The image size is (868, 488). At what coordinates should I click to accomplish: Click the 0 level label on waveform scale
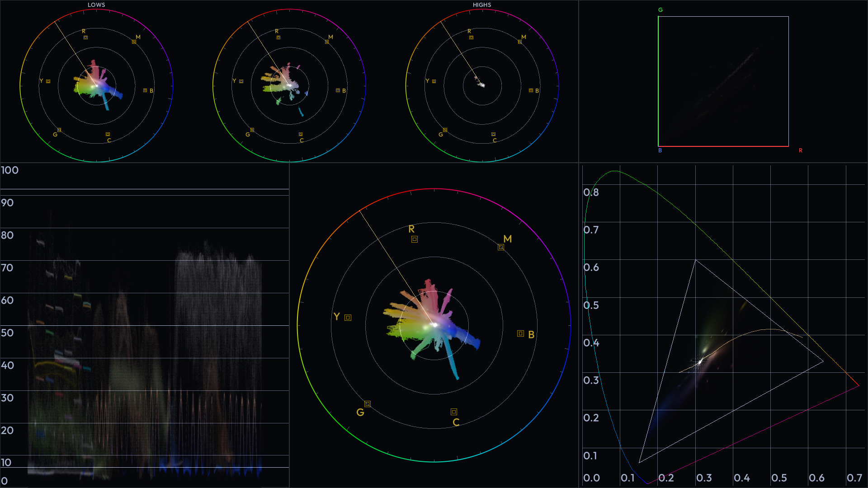click(4, 482)
